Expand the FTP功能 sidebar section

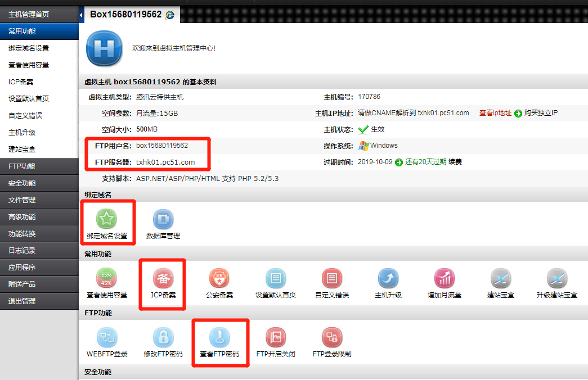(x=39, y=166)
